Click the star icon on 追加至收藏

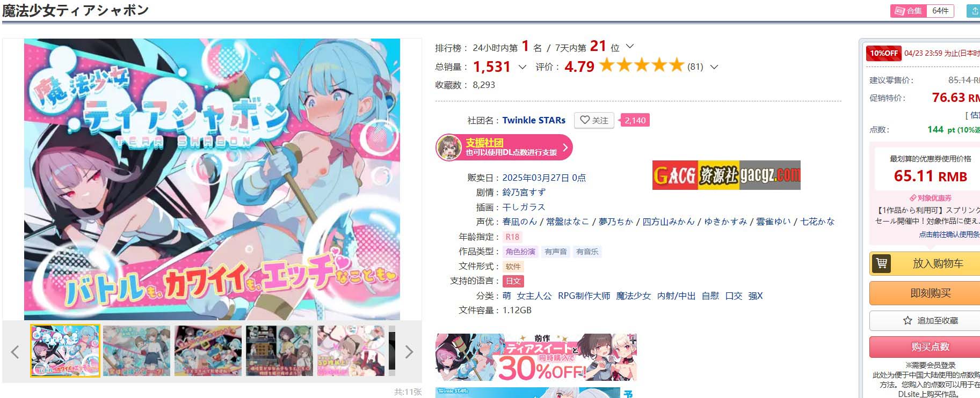(908, 320)
